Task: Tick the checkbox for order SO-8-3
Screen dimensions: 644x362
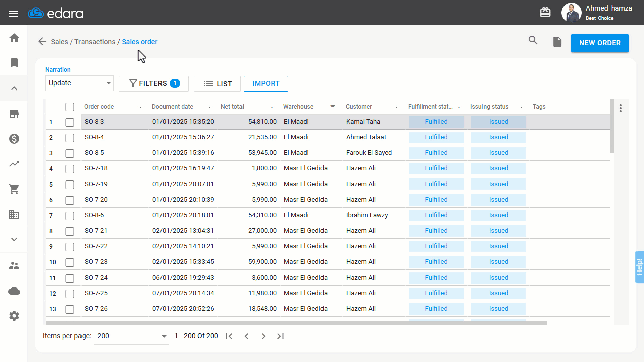Action: [x=70, y=122]
